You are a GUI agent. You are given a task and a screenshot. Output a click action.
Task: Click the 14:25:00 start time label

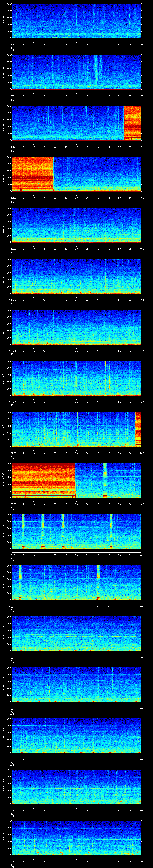tap(12, 606)
